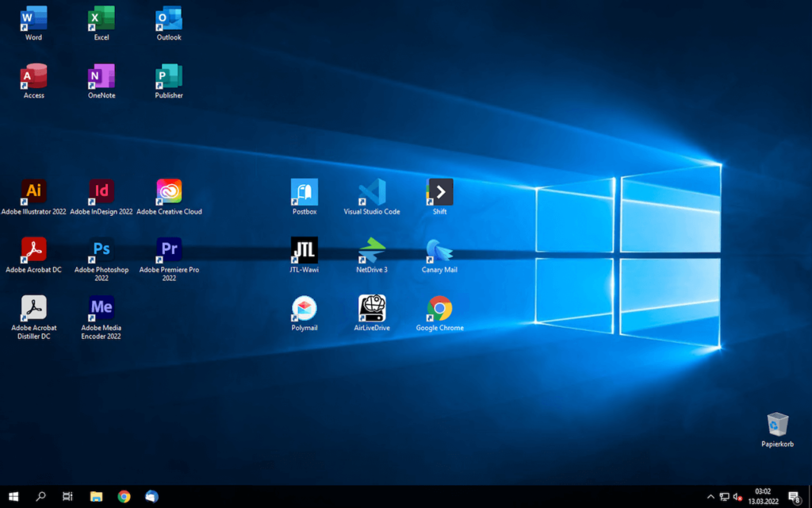Screen dimensions: 812x508
Task: Select the Adobe Premiere Pro 2022 icon
Action: tap(170, 260)
